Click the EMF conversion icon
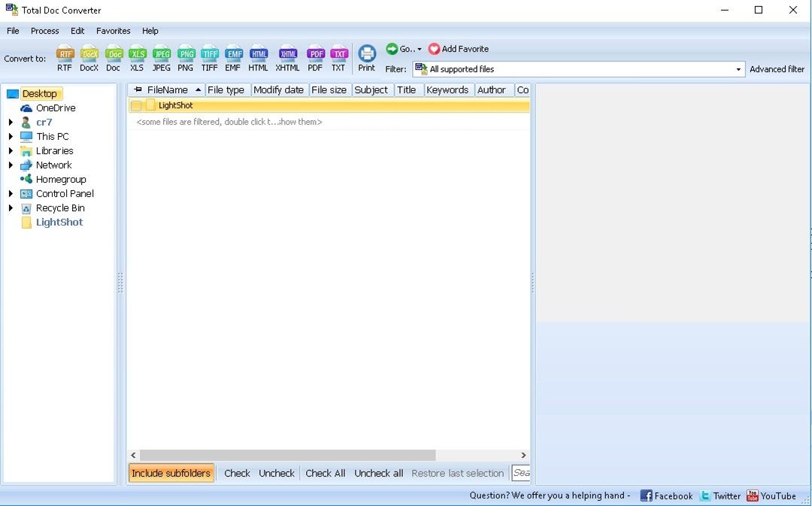Screen dimensions: 812x506 pos(233,58)
